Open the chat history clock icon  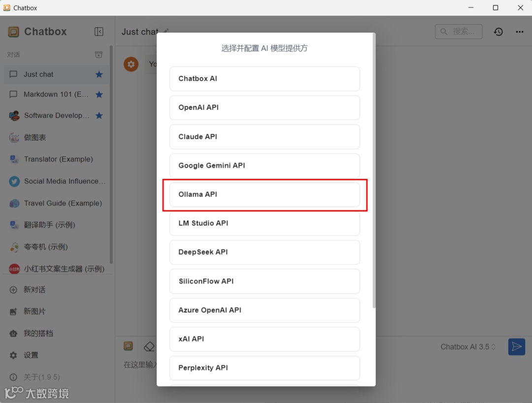[x=498, y=32]
